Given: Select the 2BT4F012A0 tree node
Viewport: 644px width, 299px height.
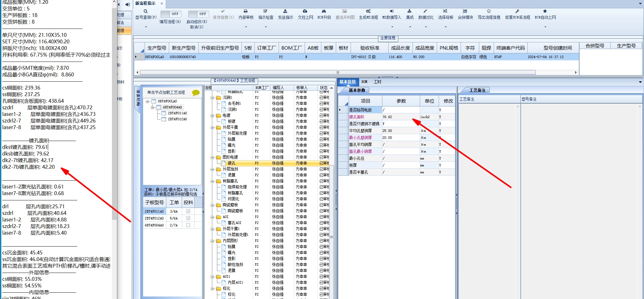Looking at the screenshot, I should click(177, 119).
